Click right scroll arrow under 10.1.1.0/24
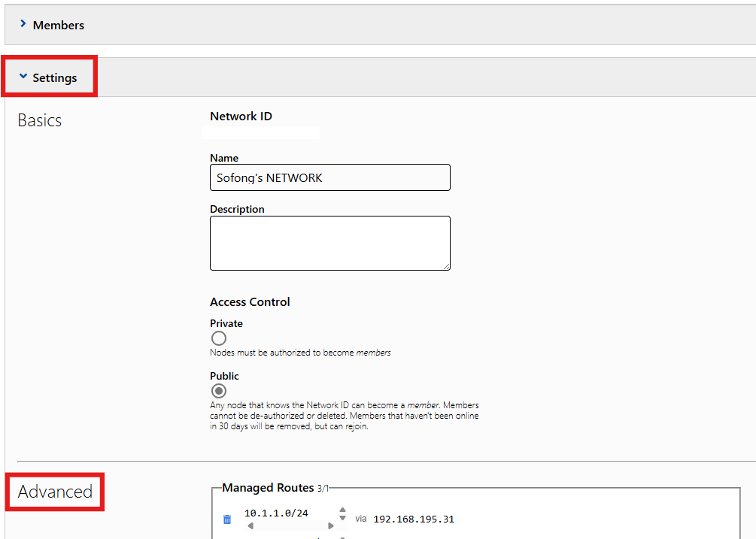 [x=330, y=526]
